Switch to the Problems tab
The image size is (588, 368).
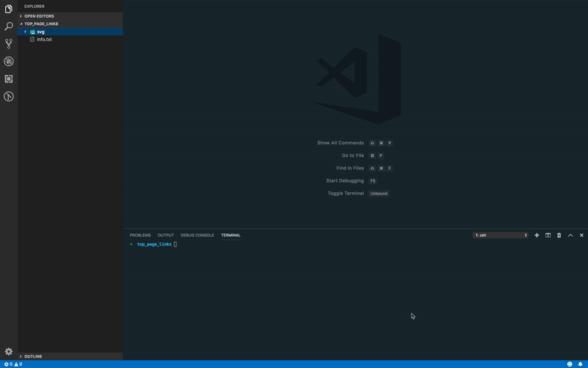[140, 235]
